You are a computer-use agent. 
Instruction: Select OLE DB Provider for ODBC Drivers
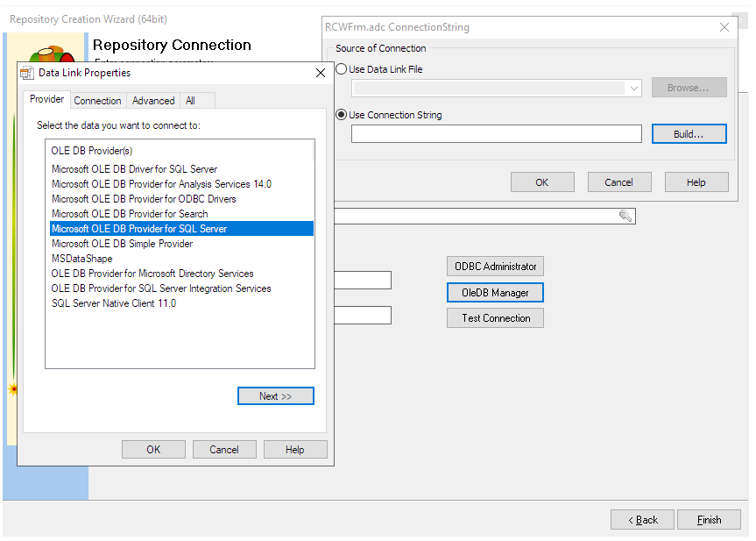(181, 199)
